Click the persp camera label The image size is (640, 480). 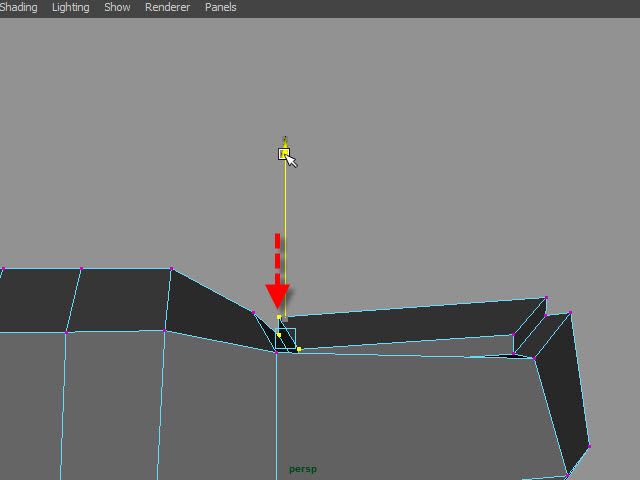(x=303, y=469)
